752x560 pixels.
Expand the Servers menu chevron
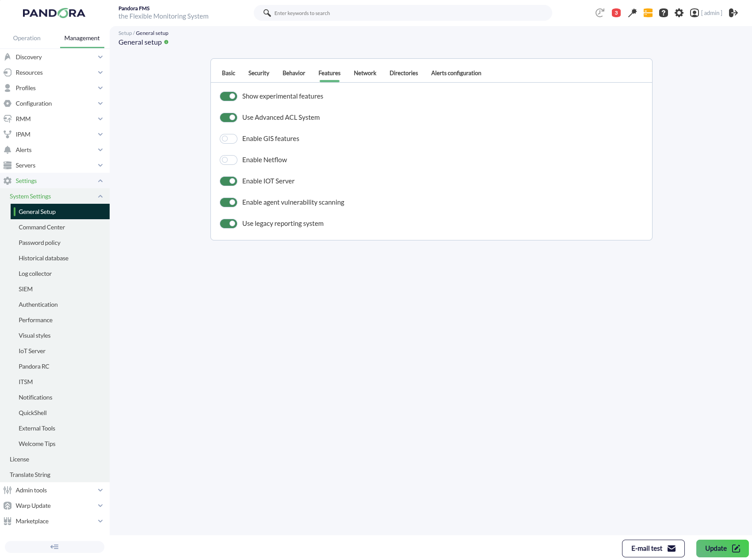click(100, 165)
